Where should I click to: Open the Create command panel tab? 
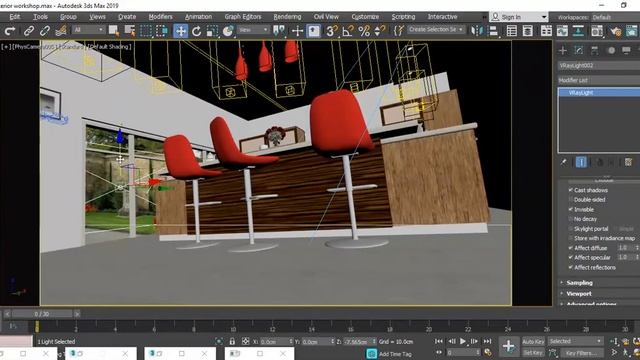tap(563, 51)
